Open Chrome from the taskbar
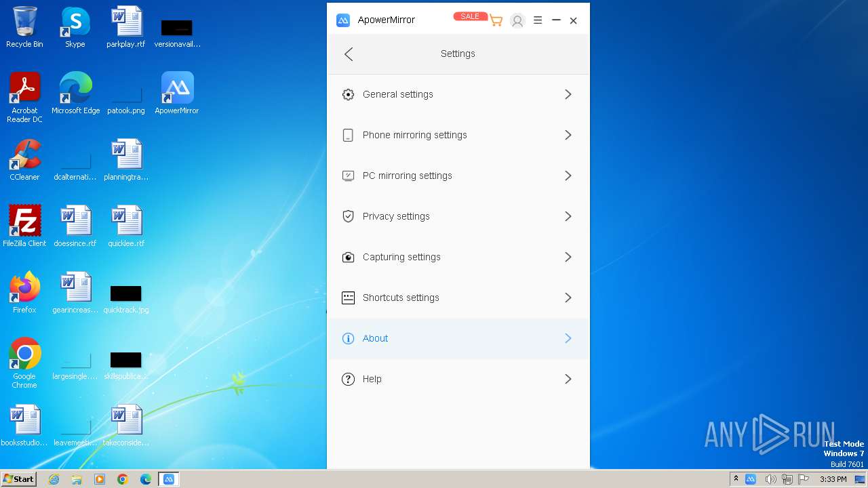868x488 pixels. [123, 479]
